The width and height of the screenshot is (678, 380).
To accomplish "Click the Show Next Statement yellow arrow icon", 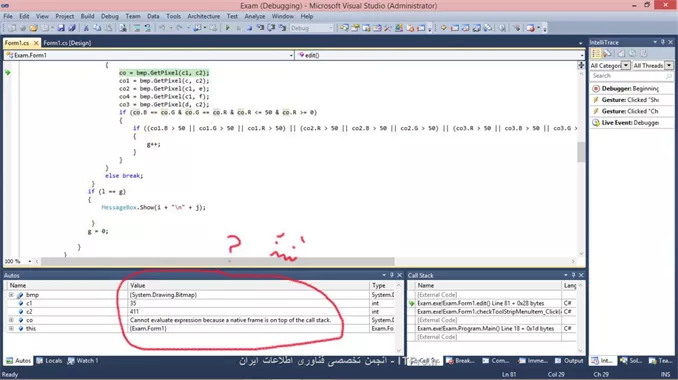I will click(444, 28).
